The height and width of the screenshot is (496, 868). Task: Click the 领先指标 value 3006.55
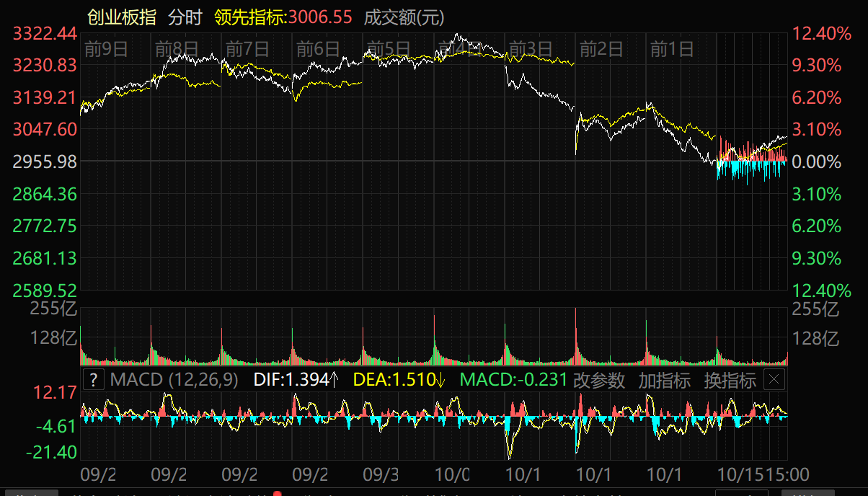click(x=320, y=17)
